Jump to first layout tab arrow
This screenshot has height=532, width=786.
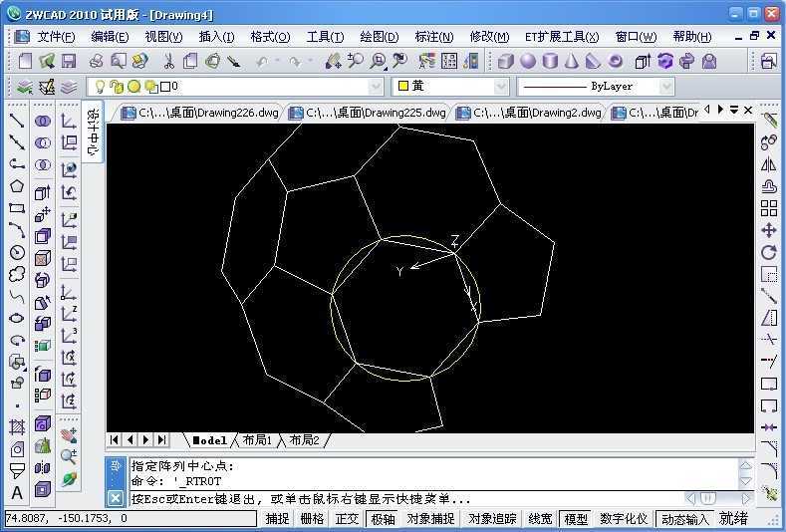click(115, 439)
